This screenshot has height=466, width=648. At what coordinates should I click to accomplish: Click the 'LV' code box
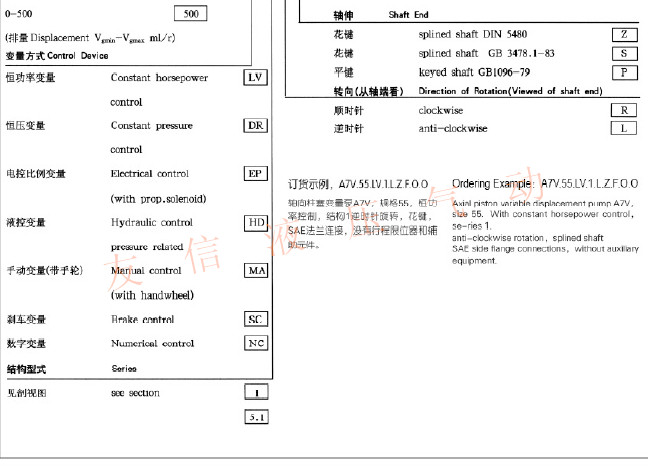[255, 77]
